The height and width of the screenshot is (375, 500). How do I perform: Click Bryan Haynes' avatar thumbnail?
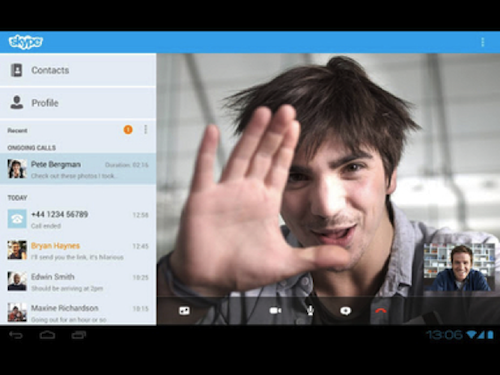pyautogui.click(x=17, y=250)
